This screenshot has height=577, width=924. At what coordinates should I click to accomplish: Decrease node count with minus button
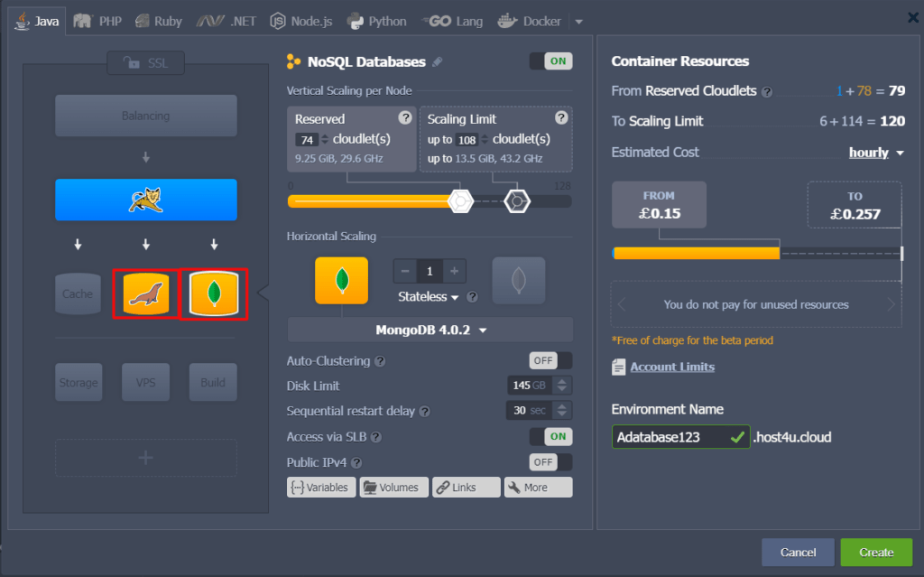(405, 272)
